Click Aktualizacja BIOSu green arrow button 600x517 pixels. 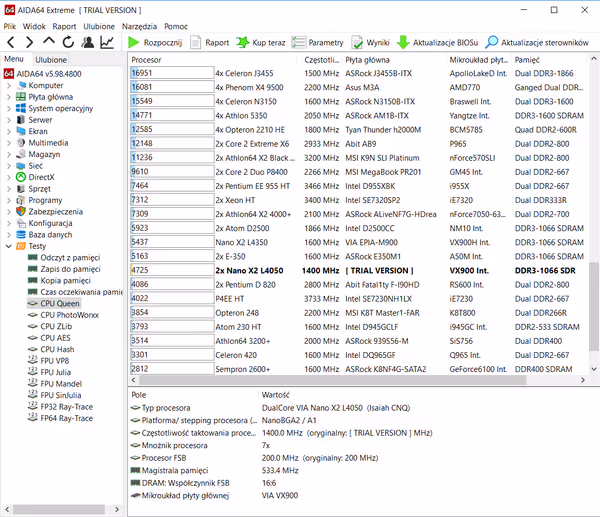tap(437, 43)
